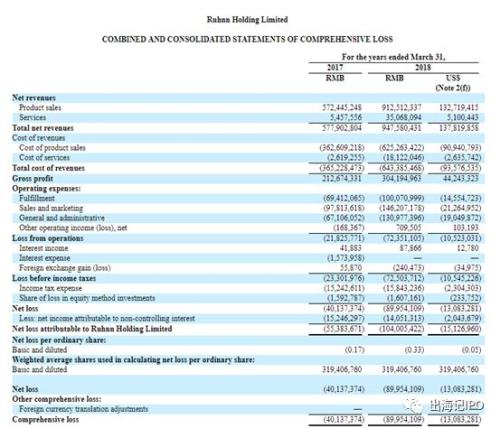Click Gross profit US$ value 44,243,323
This screenshot has height=428, width=500.
pos(461,178)
